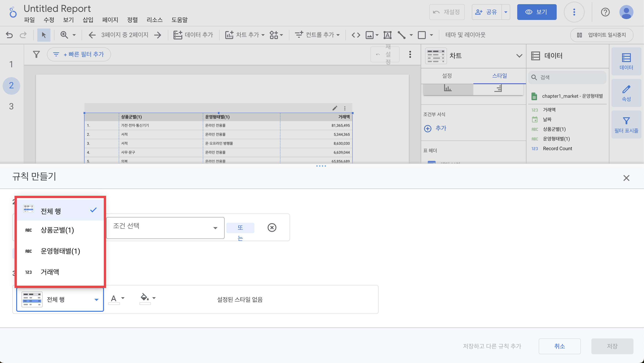The height and width of the screenshot is (363, 644).
Task: Click the fill bucket background color
Action: pyautogui.click(x=145, y=297)
